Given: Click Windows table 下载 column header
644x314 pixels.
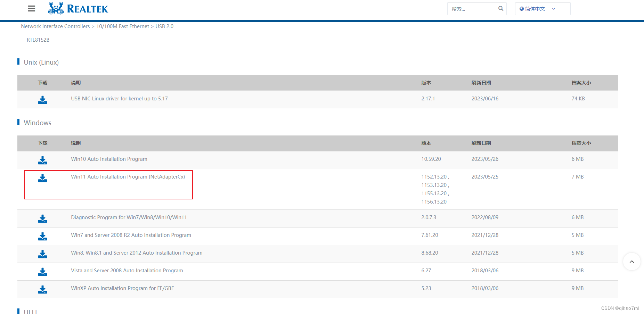Looking at the screenshot, I should pyautogui.click(x=42, y=143).
